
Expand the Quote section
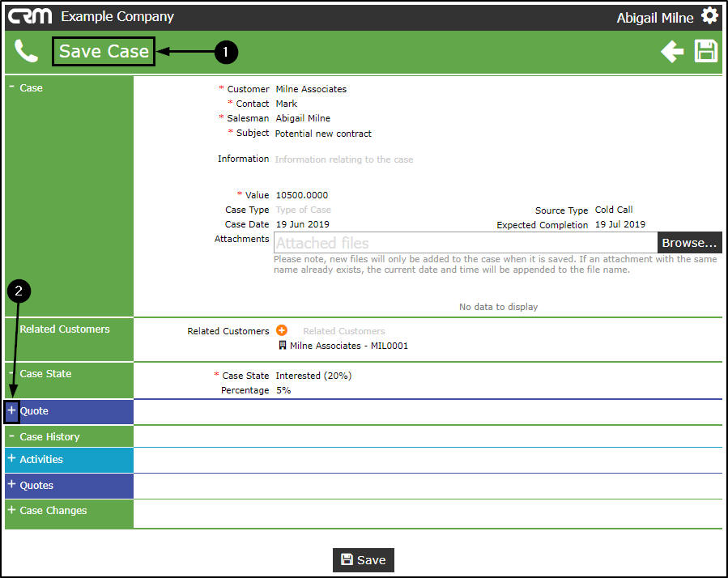coord(11,410)
